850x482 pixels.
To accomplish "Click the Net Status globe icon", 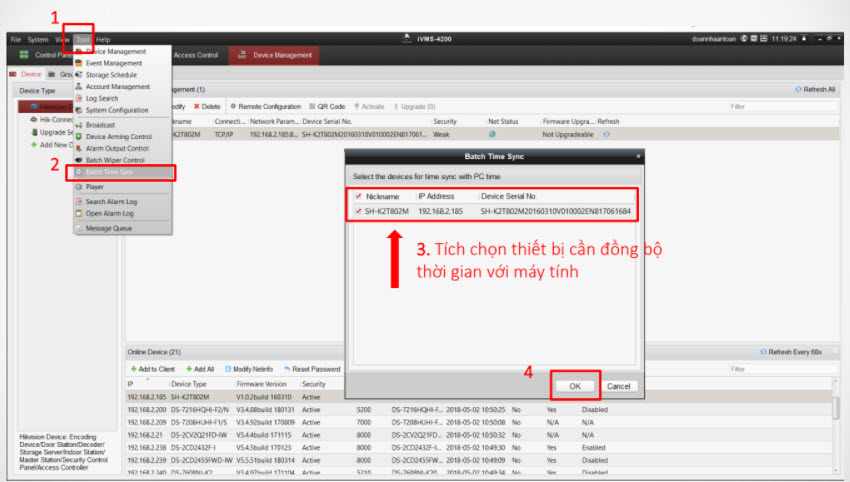I will click(x=492, y=133).
